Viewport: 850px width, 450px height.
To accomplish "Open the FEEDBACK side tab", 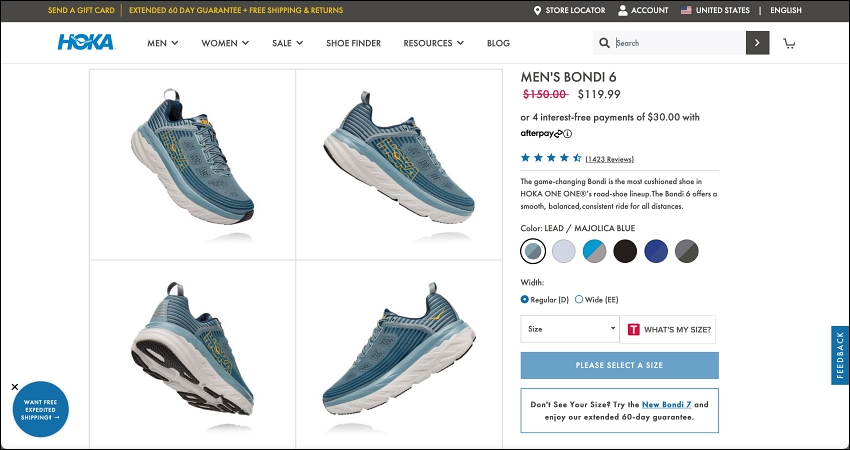I will coord(840,355).
